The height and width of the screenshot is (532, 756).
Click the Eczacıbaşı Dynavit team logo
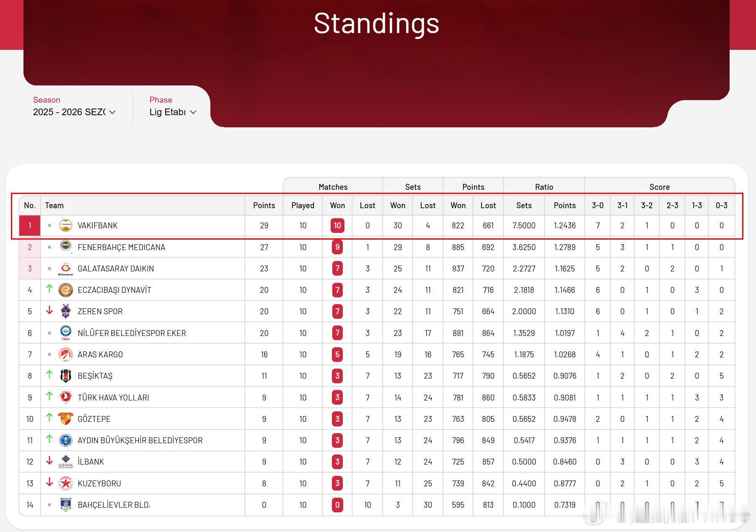pyautogui.click(x=66, y=290)
